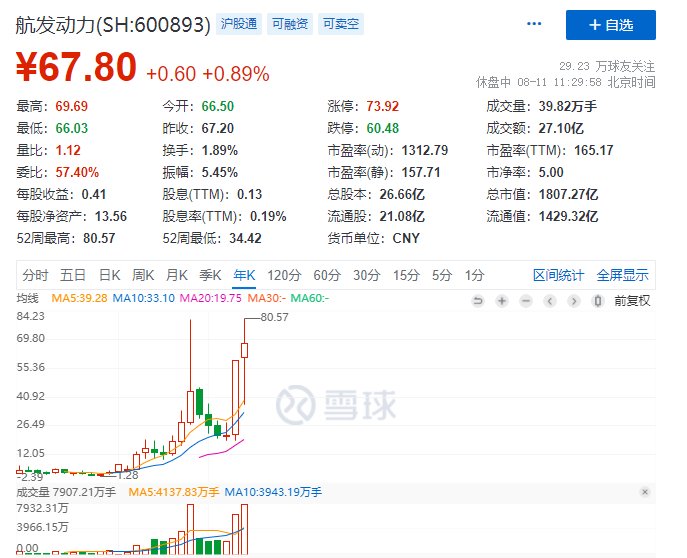Select the 月K tab
687x558 pixels.
pos(177,275)
